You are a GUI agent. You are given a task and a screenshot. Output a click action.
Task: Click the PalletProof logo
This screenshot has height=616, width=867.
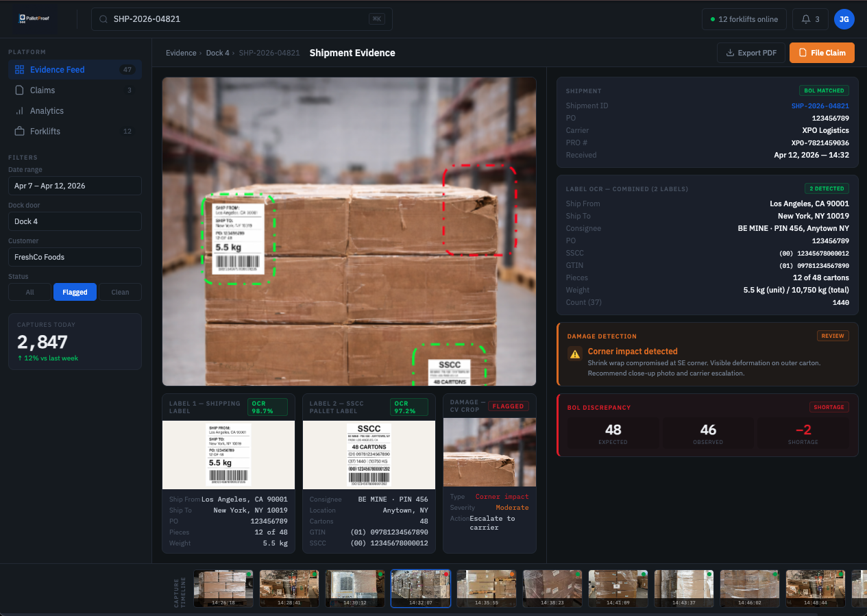tap(32, 19)
